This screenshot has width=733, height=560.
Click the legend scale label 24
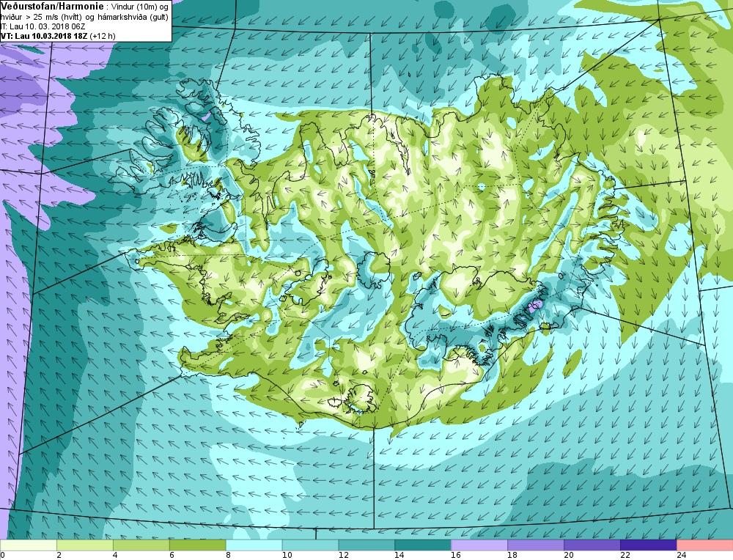pos(681,556)
